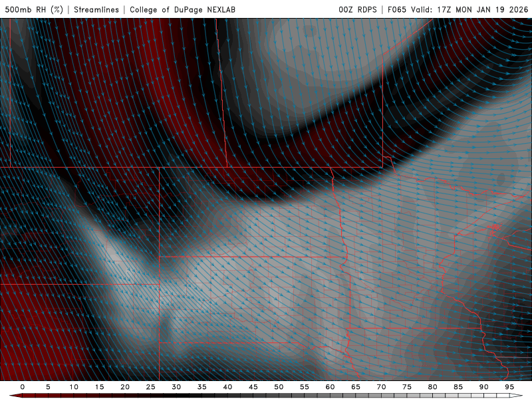
Task: Click the '95' value on color scale
Action: tap(509, 387)
